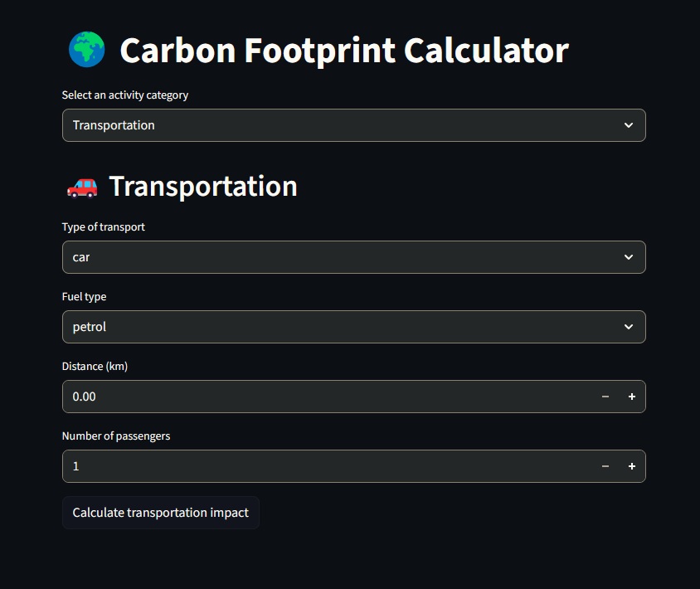Click the Select an activity category label
Viewport: 700px width, 589px height.
point(124,95)
